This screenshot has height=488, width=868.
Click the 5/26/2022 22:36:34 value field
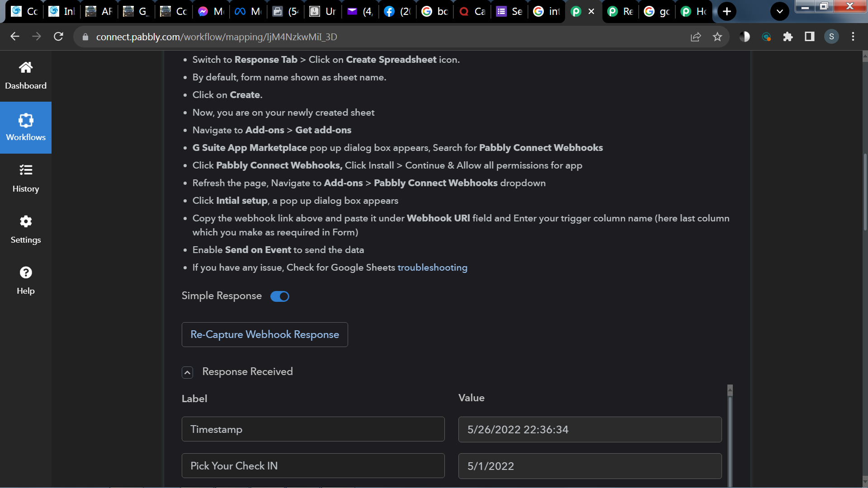click(590, 429)
